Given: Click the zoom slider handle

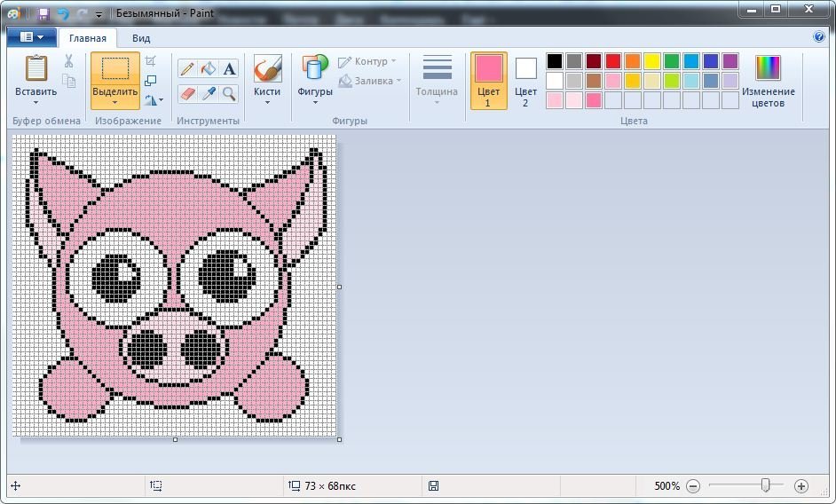Looking at the screenshot, I should click(766, 486).
